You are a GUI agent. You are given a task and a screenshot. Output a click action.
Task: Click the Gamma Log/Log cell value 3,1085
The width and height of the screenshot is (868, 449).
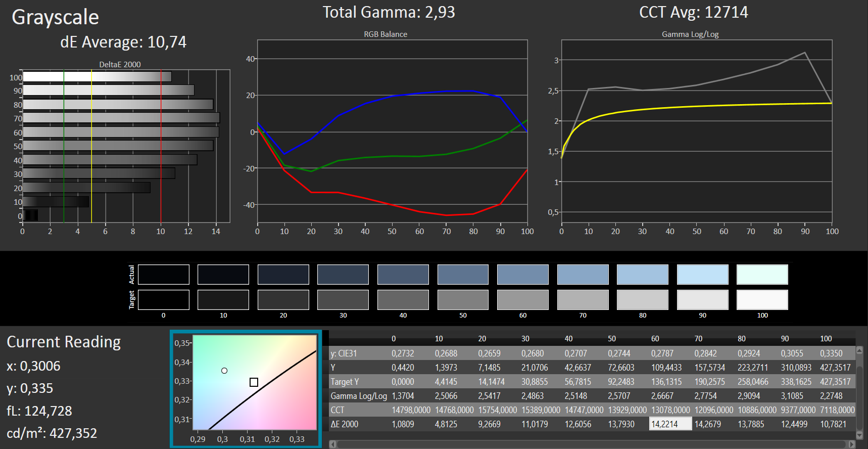tap(792, 396)
